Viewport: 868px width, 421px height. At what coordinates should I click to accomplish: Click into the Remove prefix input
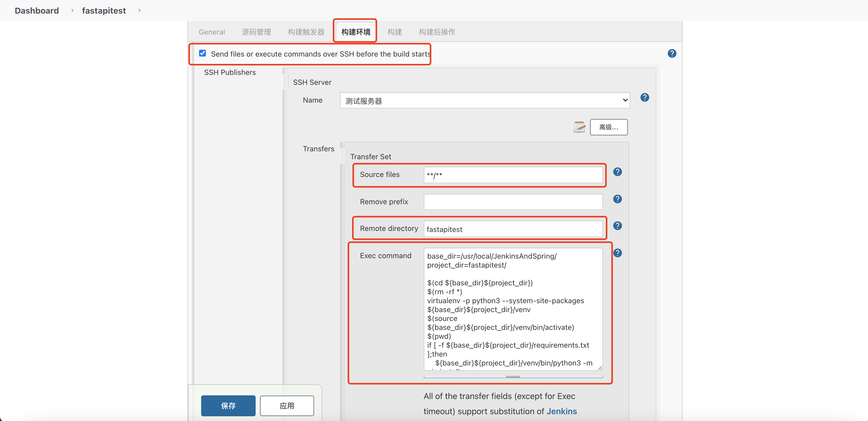(x=513, y=202)
